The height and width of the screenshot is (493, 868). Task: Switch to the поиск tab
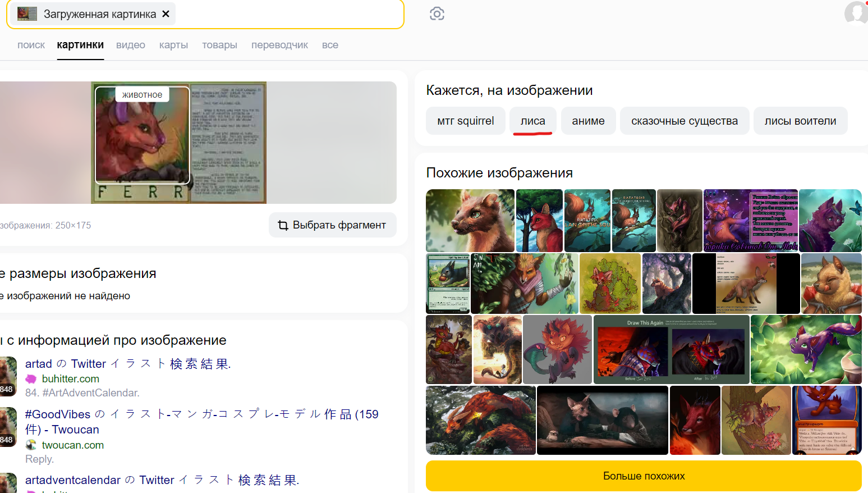(31, 45)
